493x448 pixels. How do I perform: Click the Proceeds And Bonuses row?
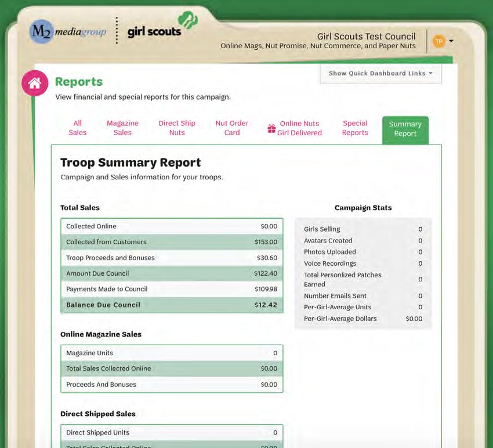coord(172,384)
